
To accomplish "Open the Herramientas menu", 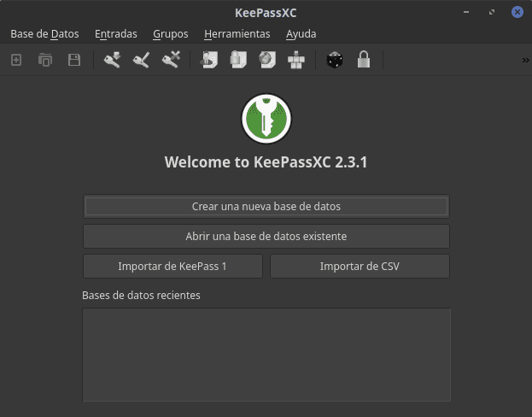I will click(237, 34).
